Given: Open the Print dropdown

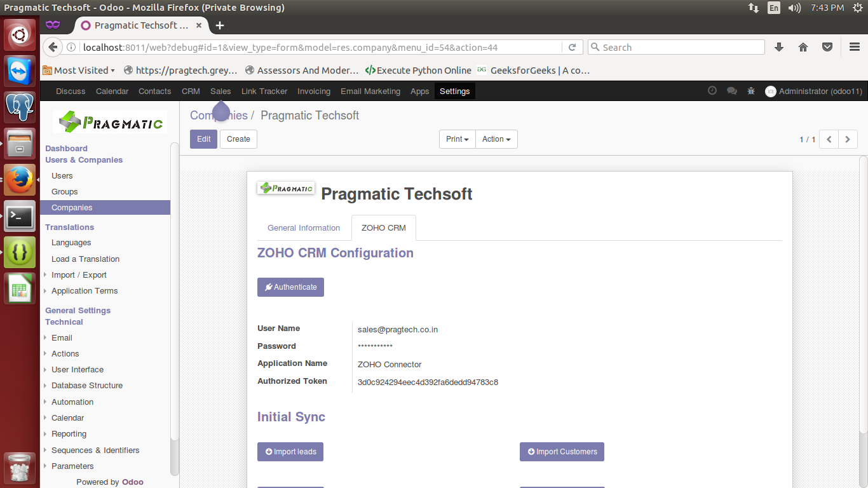Looking at the screenshot, I should [458, 139].
